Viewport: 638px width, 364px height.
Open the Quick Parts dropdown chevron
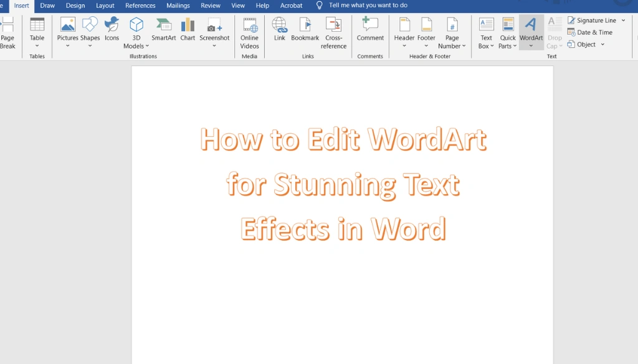515,46
